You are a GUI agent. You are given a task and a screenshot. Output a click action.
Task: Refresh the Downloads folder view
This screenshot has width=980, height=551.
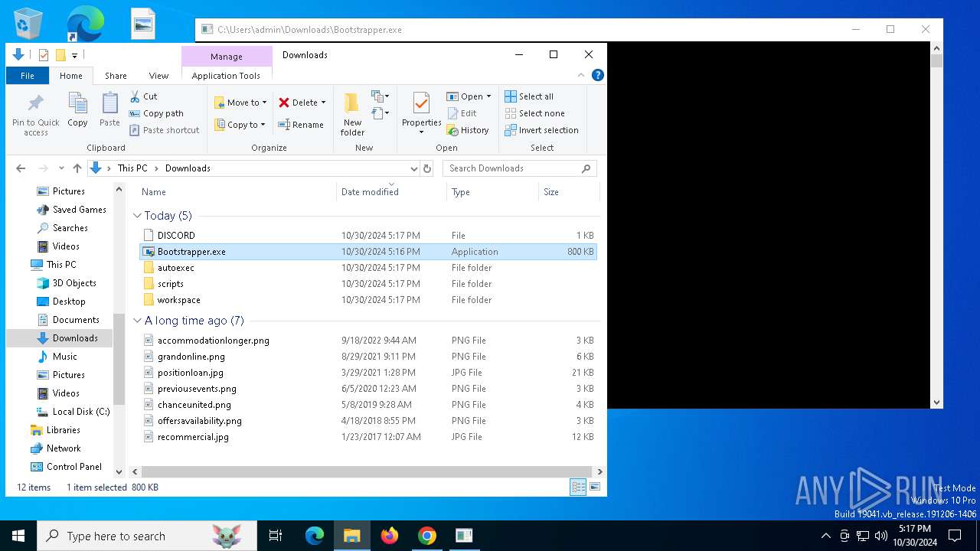pos(427,168)
